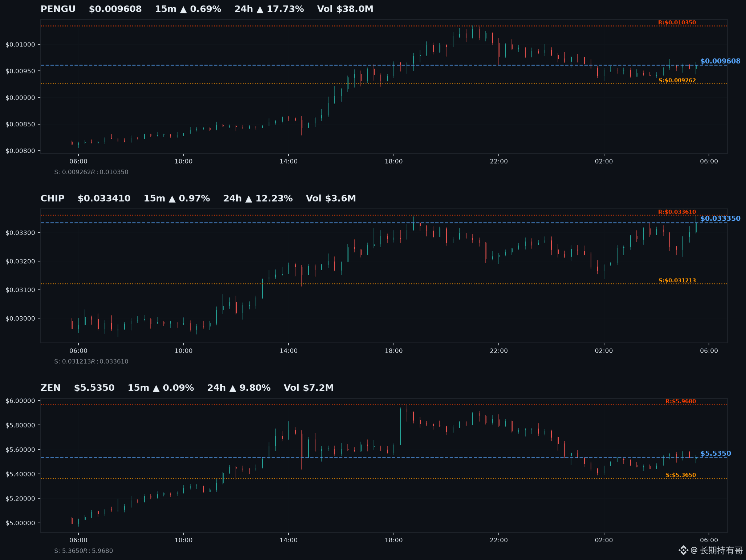This screenshot has height=560, width=746.
Task: Click ZEN's 15m ▲ 0.09% change
Action: (x=161, y=388)
